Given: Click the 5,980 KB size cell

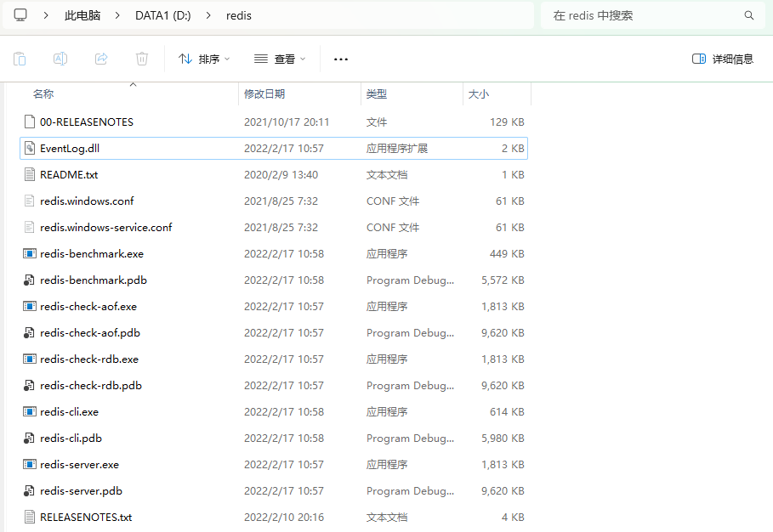Looking at the screenshot, I should click(503, 439).
